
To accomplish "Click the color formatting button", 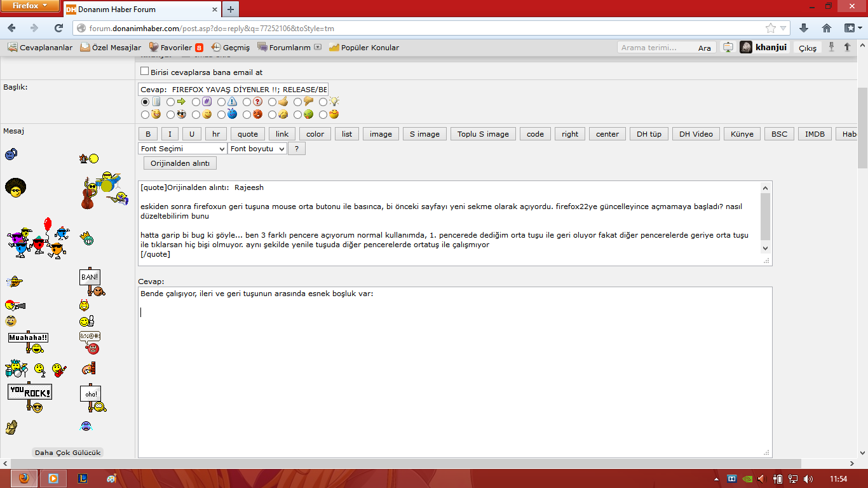I will [x=315, y=134].
